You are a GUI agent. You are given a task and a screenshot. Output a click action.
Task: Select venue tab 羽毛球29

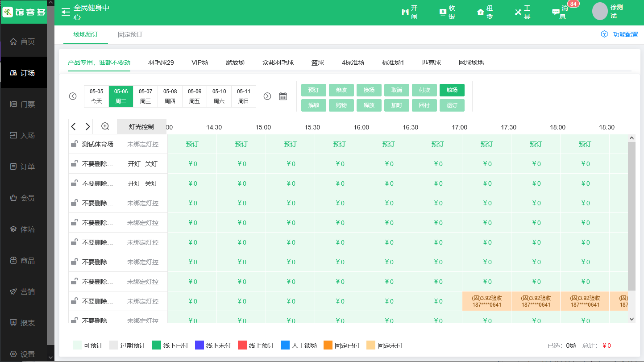tap(161, 62)
